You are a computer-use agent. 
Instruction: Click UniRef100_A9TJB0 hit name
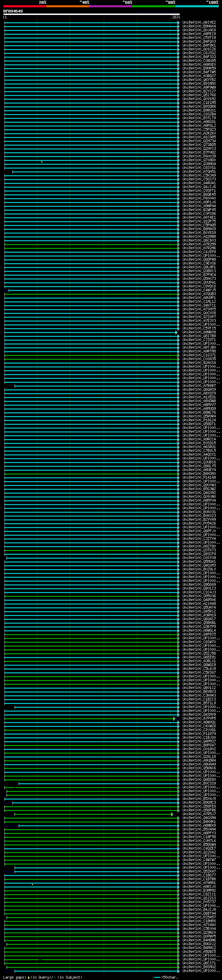(x=199, y=348)
